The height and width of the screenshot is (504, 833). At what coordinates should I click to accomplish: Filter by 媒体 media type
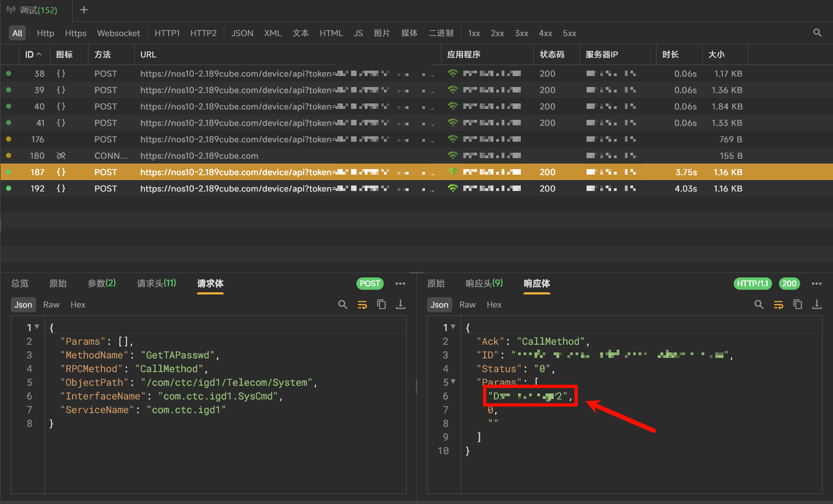[x=409, y=33]
